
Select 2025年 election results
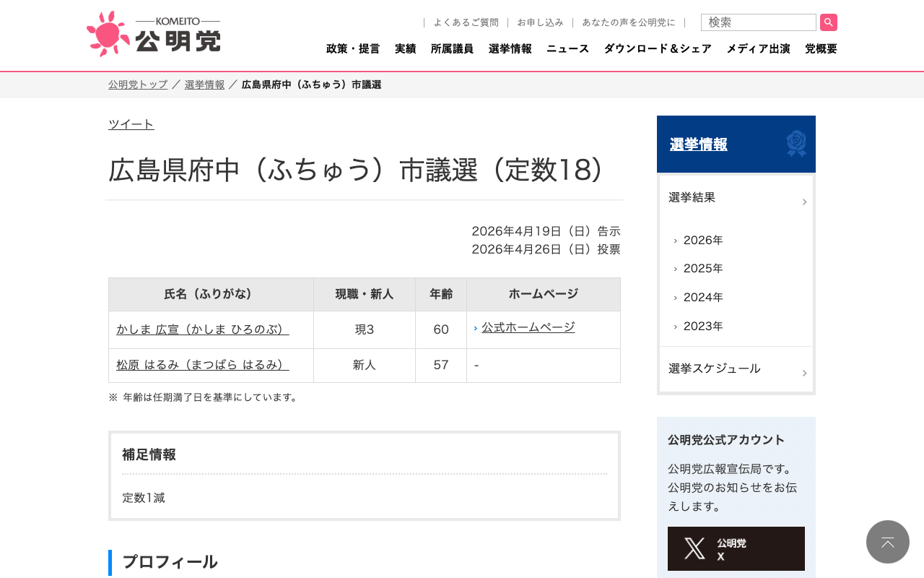point(703,269)
